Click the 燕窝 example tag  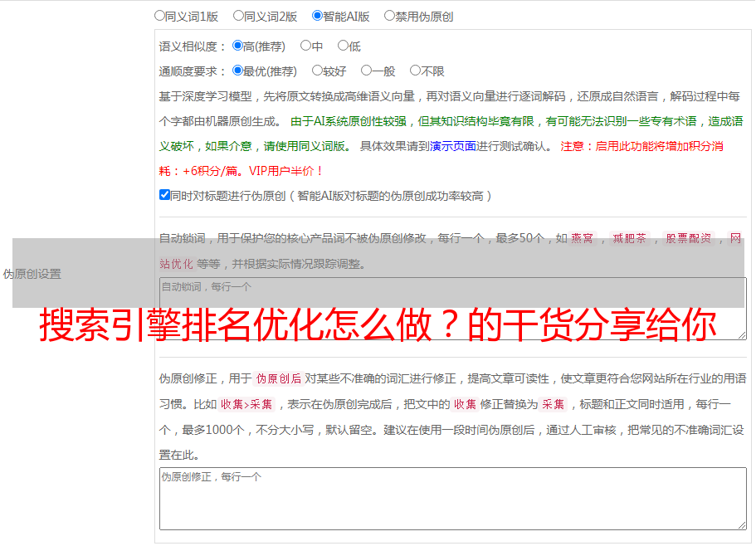pyautogui.click(x=582, y=238)
